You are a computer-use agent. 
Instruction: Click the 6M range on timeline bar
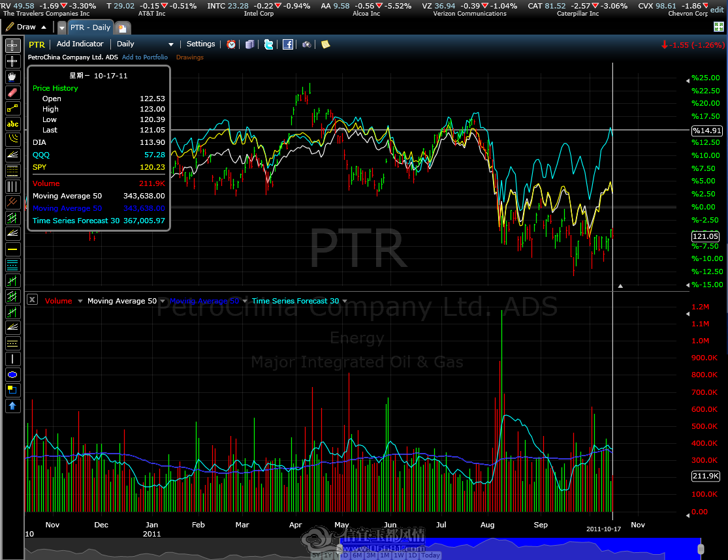click(x=357, y=555)
